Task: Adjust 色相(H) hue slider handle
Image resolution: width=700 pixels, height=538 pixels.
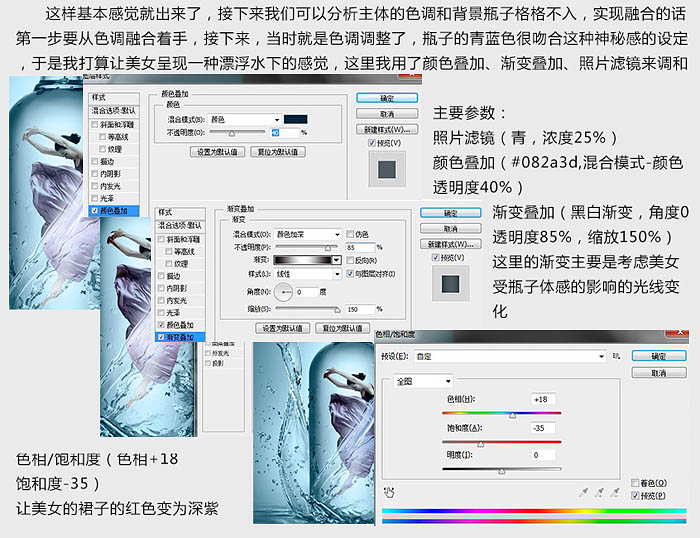Action: [x=512, y=415]
